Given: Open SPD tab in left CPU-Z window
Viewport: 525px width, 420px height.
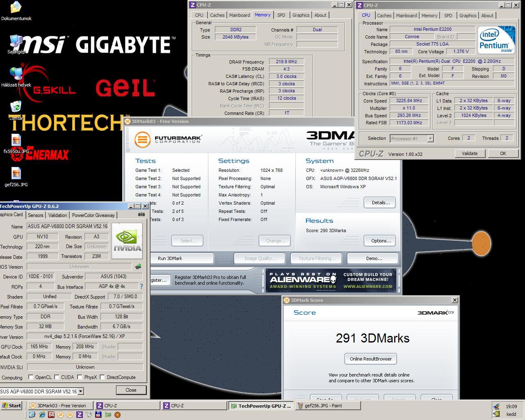Looking at the screenshot, I should tap(281, 15).
